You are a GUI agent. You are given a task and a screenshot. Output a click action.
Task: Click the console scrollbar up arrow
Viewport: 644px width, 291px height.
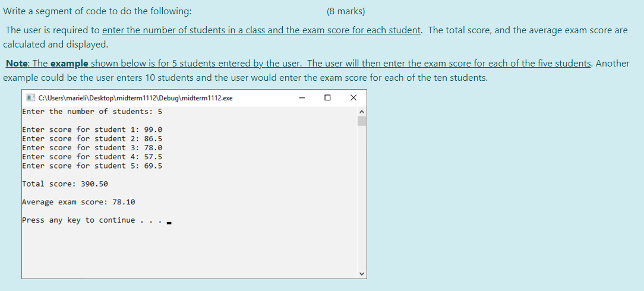(x=361, y=111)
